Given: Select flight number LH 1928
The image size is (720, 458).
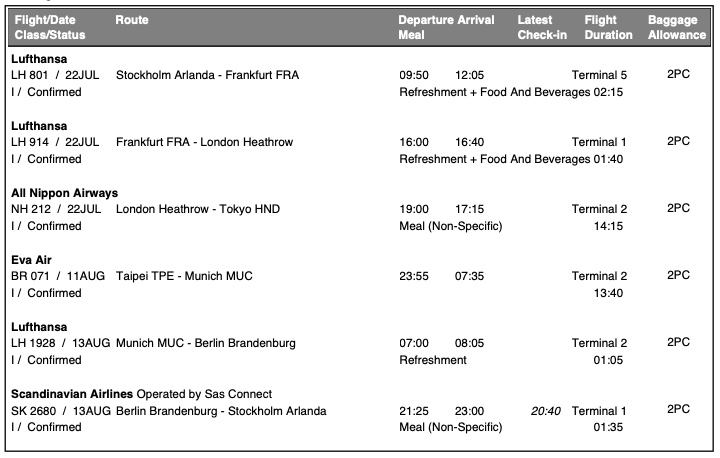Looking at the screenshot, I should coord(33,343).
